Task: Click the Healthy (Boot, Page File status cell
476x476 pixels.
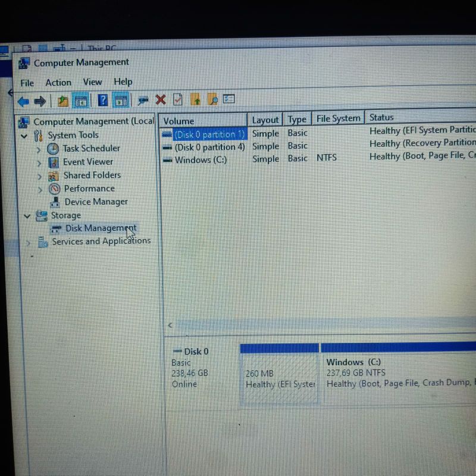Action: click(422, 156)
